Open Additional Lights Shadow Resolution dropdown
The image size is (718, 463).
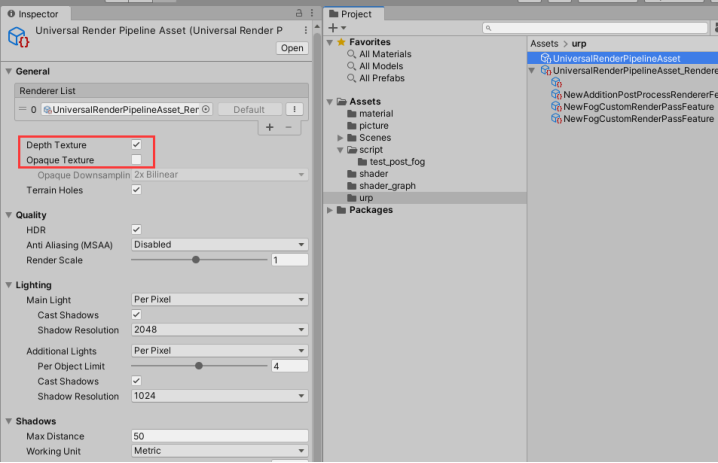click(219, 396)
